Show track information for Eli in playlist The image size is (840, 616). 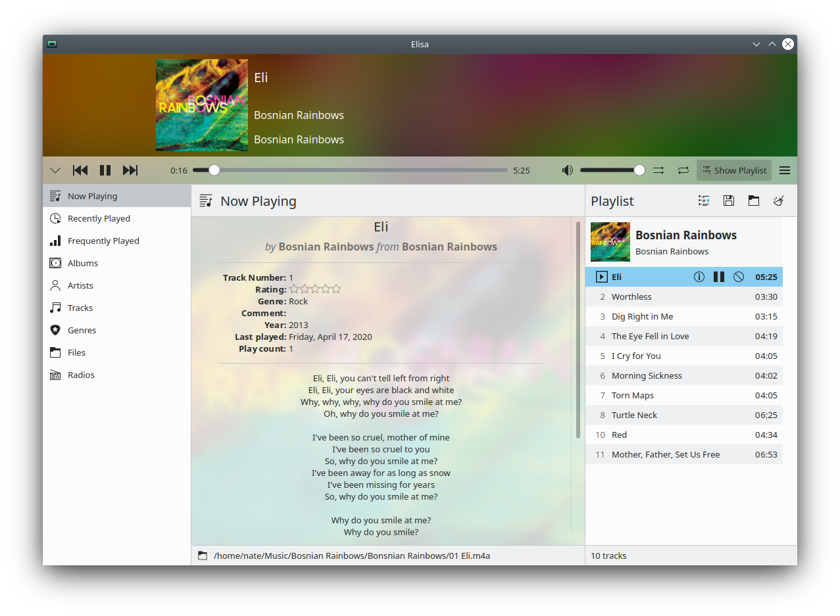699,277
